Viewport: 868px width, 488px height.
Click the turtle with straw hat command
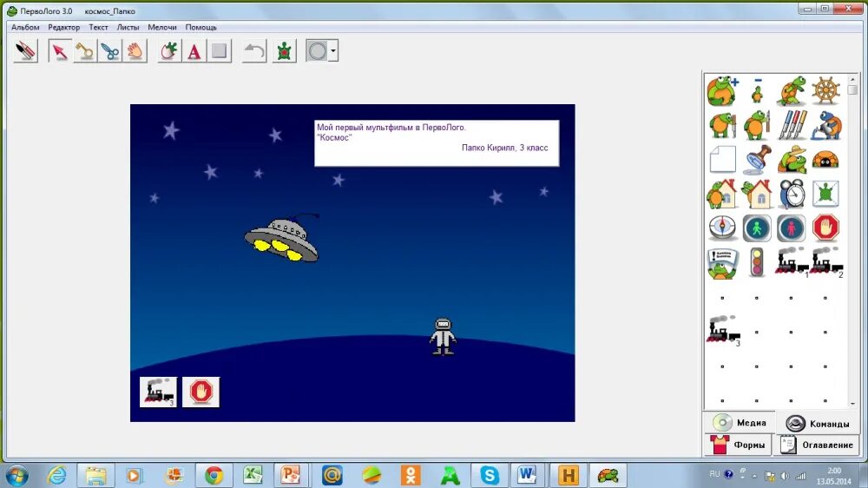click(792, 160)
